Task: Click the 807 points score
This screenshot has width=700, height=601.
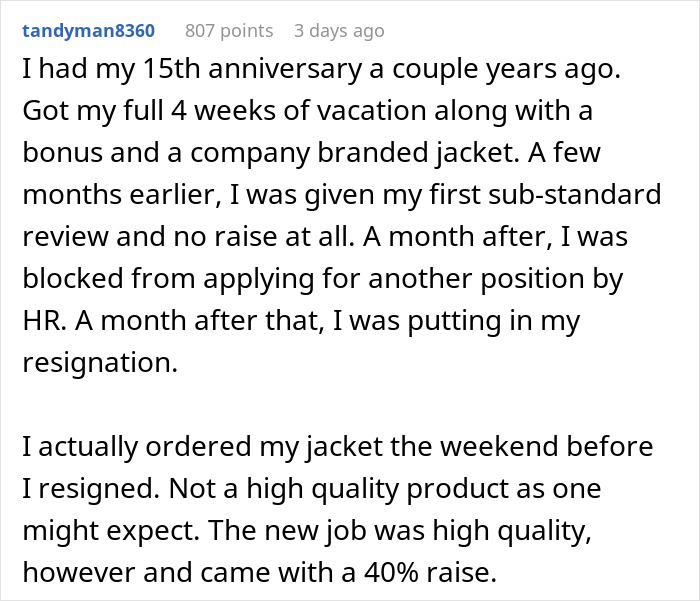Action: pos(230,31)
